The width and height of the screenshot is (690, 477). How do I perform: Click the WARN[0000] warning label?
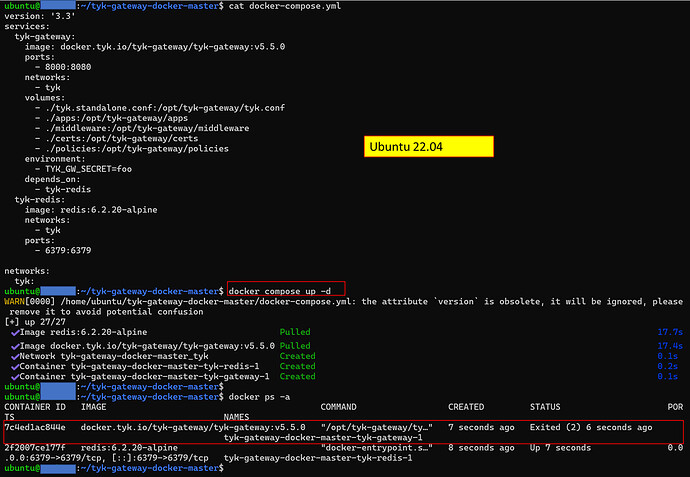28,301
